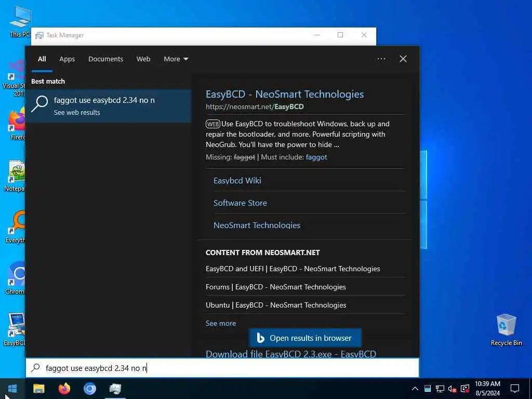Launch Firefox from the taskbar
Image resolution: width=532 pixels, height=399 pixels.
(64, 389)
